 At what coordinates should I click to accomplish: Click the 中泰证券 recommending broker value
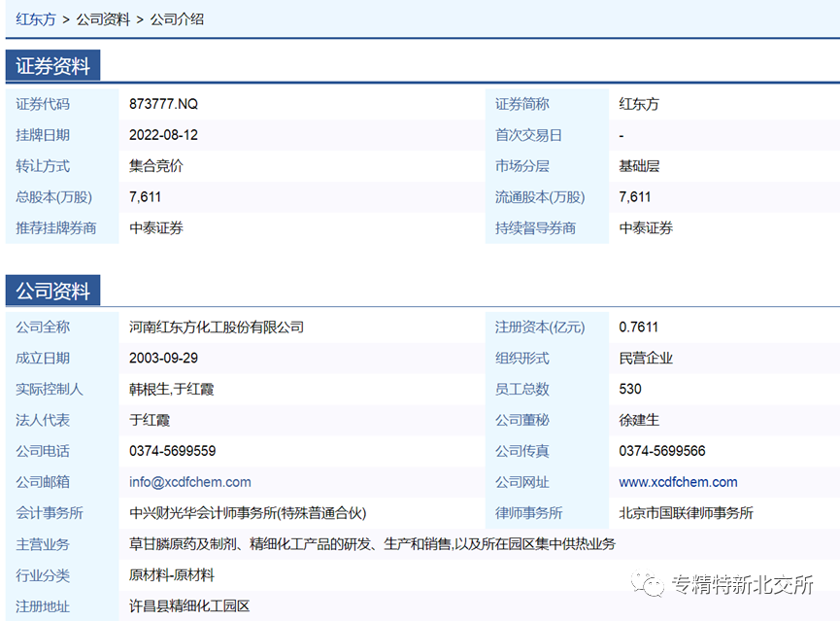pos(156,228)
